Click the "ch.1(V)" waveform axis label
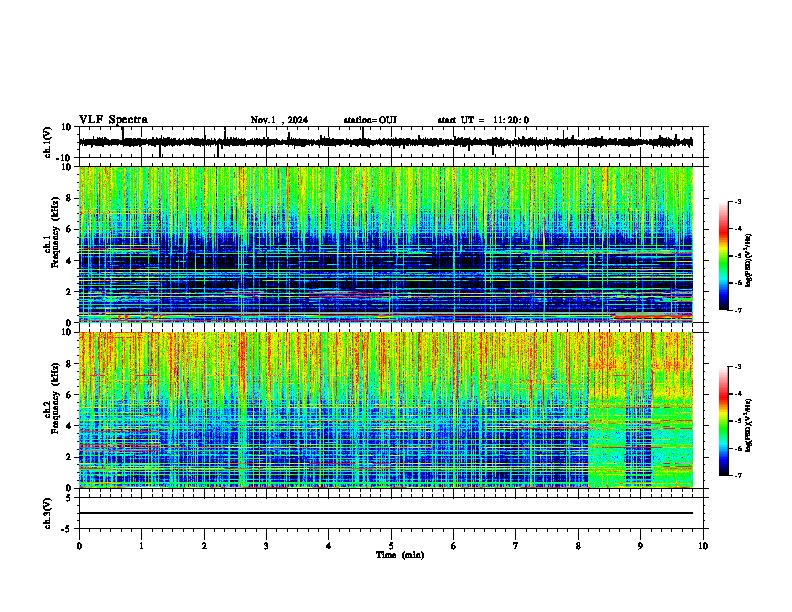 tap(48, 142)
